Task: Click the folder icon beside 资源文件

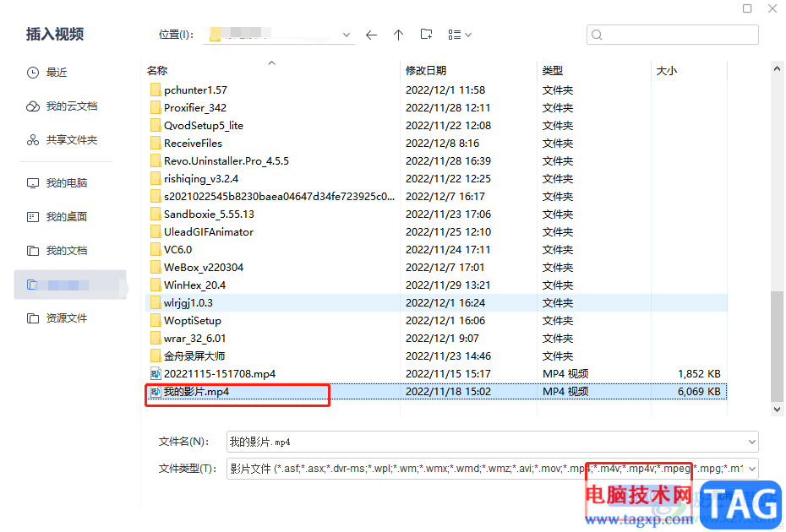Action: pyautogui.click(x=33, y=318)
